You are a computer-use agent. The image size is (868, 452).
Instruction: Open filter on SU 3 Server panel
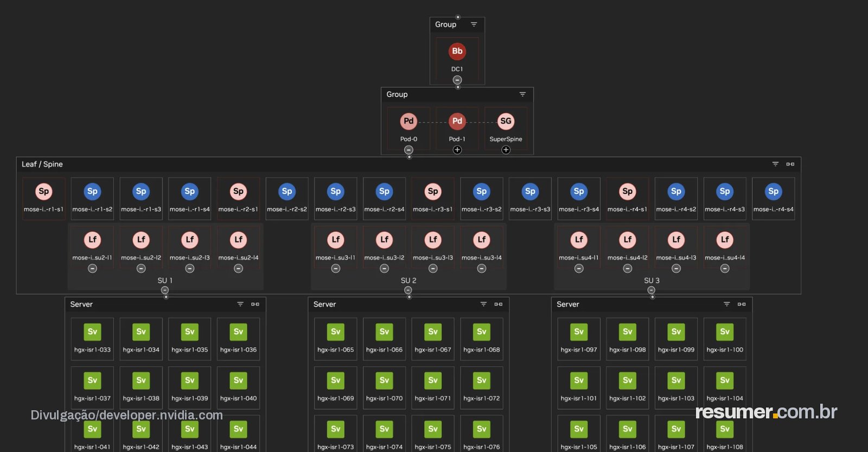point(727,304)
